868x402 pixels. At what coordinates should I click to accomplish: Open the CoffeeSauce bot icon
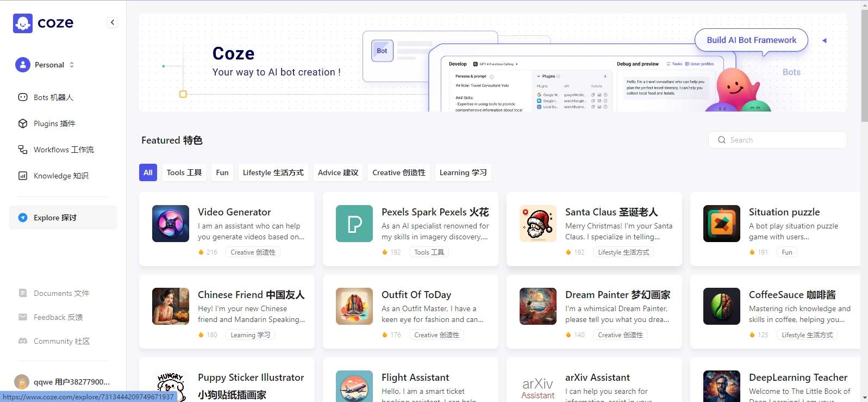click(x=722, y=306)
